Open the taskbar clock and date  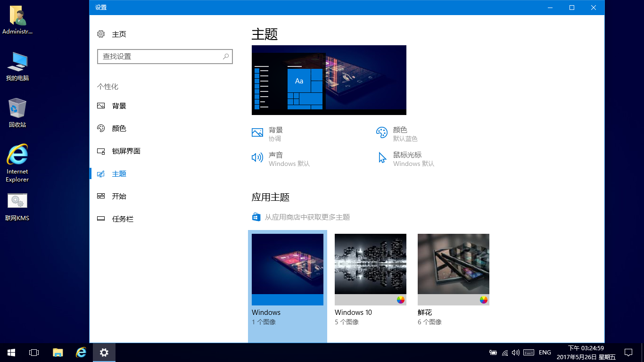click(586, 353)
